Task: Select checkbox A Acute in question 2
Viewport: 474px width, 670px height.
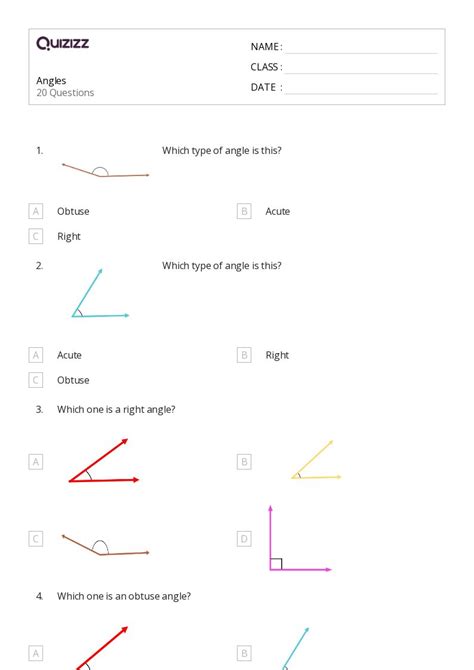Action: tap(35, 355)
